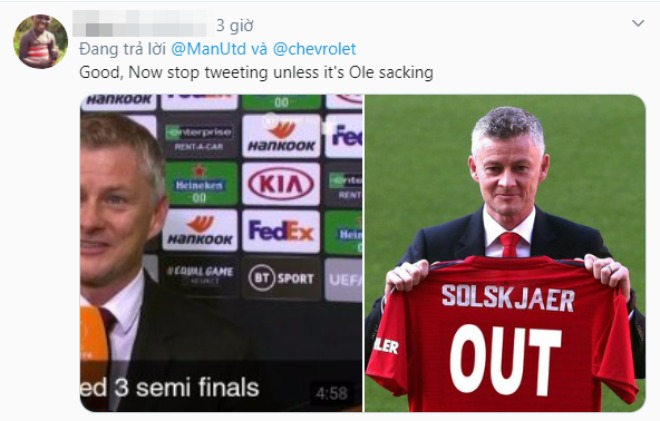Expand the tweet options chevron menu
This screenshot has height=421, width=660.
638,23
